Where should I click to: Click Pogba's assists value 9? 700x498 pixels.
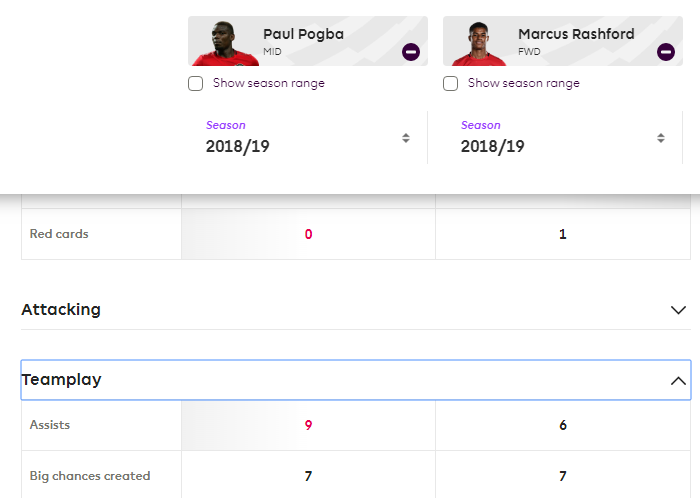(308, 425)
